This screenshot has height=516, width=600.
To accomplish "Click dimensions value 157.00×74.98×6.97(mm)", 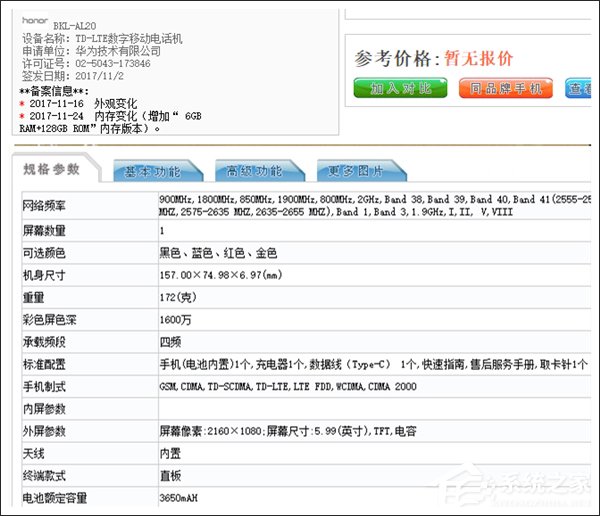I will pos(221,275).
